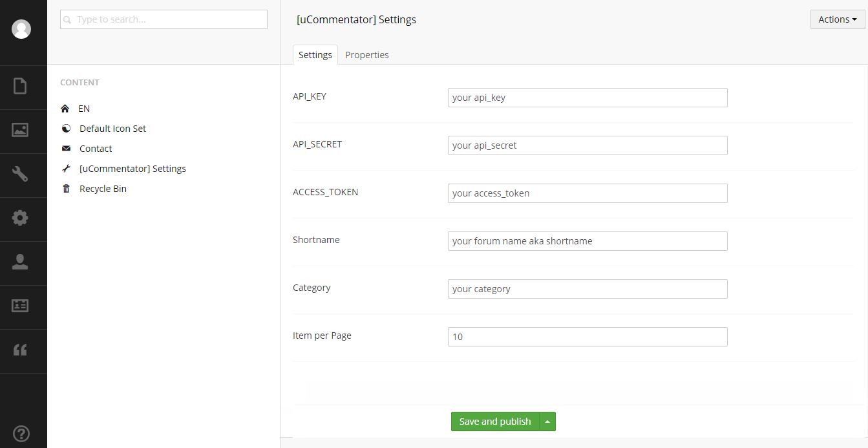The height and width of the screenshot is (448, 868).
Task: Click the Category label
Action: (x=312, y=288)
